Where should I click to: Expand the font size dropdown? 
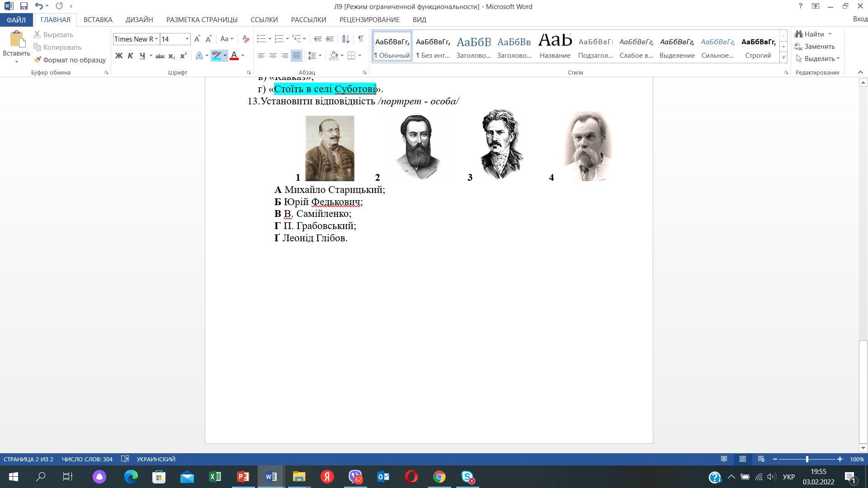tap(187, 39)
